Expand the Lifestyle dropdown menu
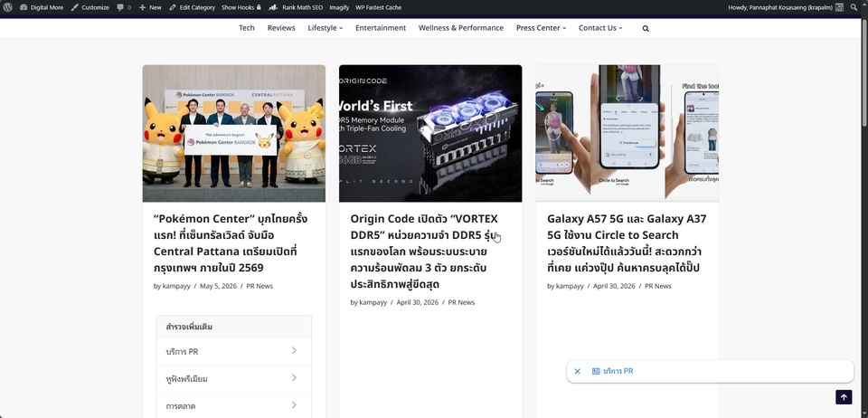This screenshot has width=868, height=418. tap(325, 28)
